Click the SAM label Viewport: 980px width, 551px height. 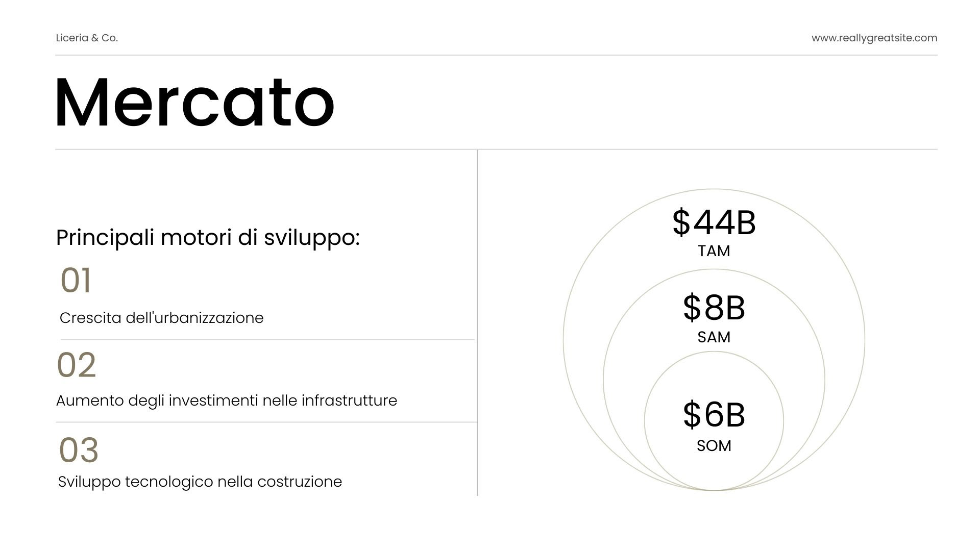pyautogui.click(x=714, y=337)
